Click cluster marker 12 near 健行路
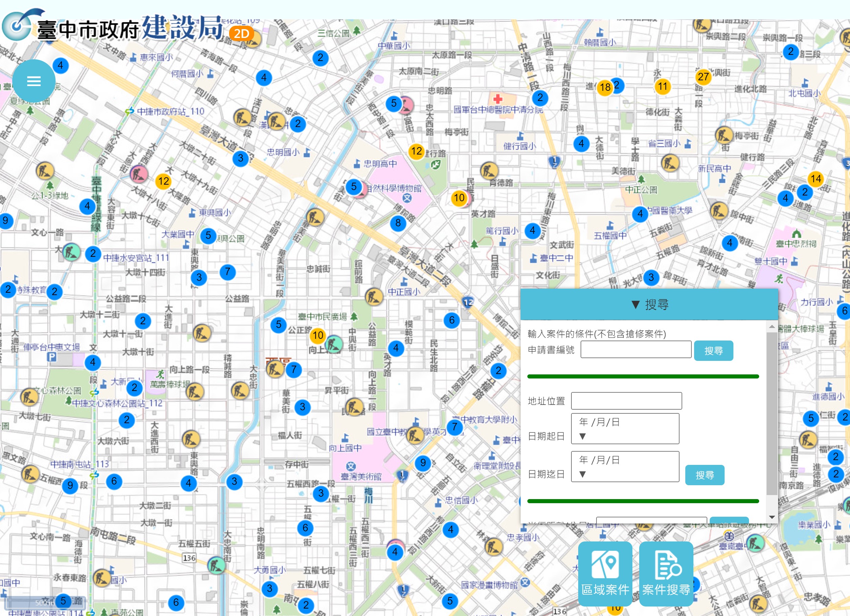 (x=417, y=151)
